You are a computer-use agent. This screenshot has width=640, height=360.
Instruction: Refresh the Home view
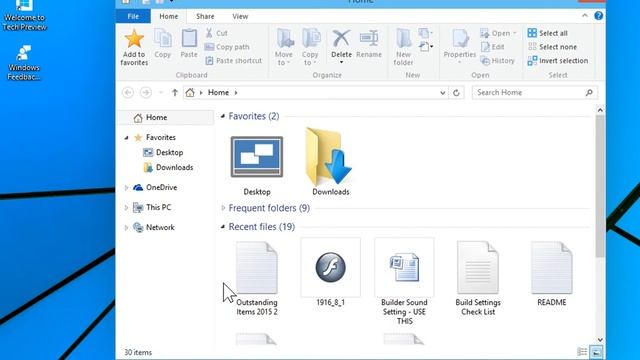tap(456, 93)
